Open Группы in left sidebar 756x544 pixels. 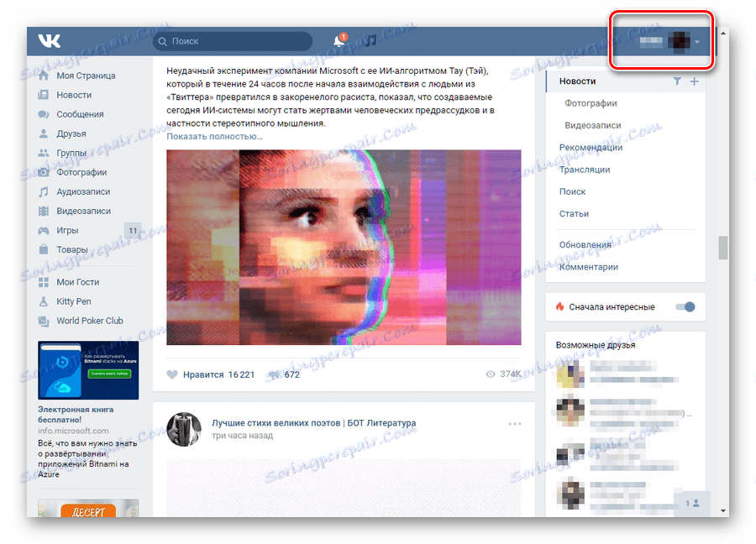point(71,153)
